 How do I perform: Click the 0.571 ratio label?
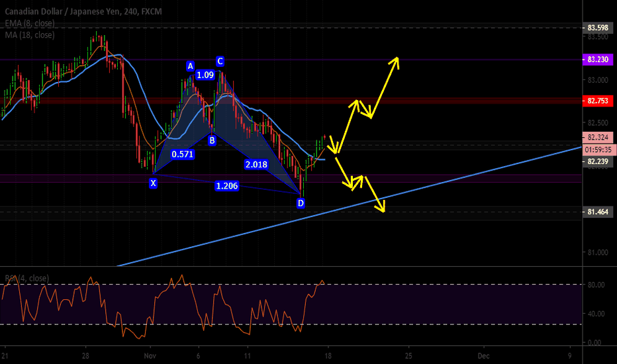pyautogui.click(x=182, y=154)
